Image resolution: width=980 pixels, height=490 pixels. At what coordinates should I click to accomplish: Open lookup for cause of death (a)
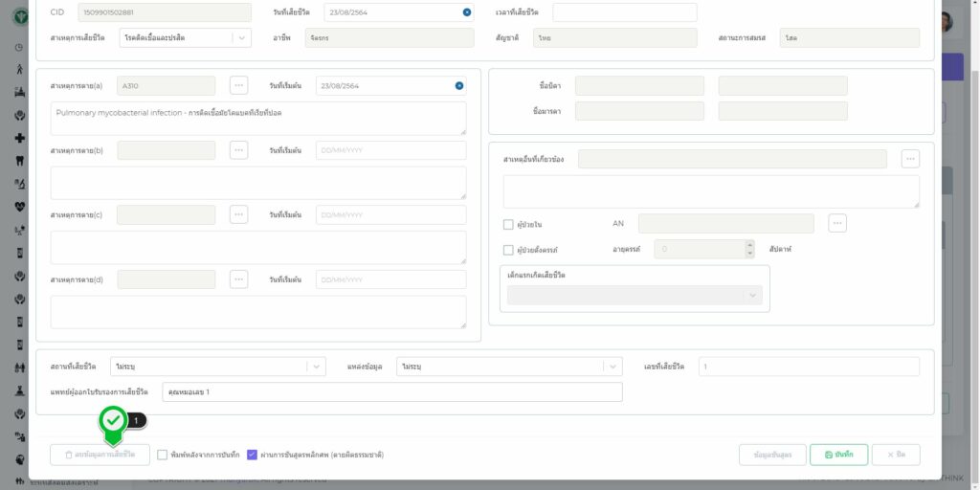[239, 86]
